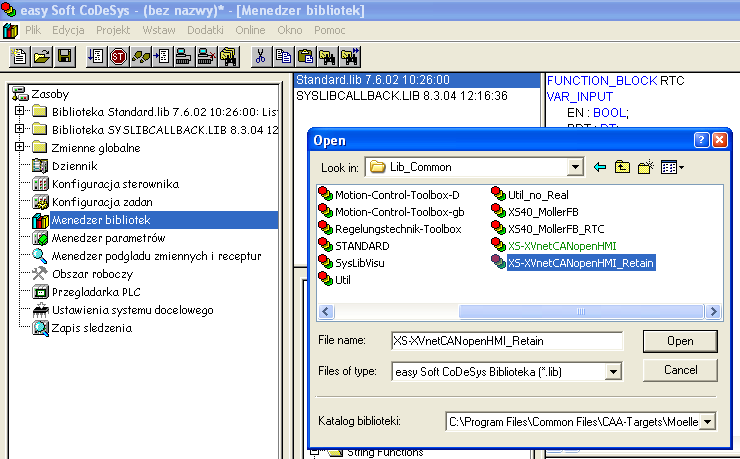Click the Run toolbar icon
This screenshot has width=740, height=459.
[x=96, y=57]
